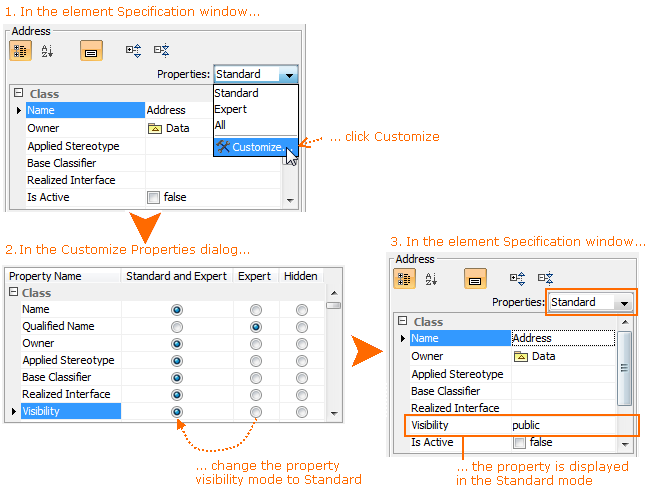This screenshot has height=490, width=650.
Task: Click Customize... in the properties list
Action: click(x=255, y=147)
